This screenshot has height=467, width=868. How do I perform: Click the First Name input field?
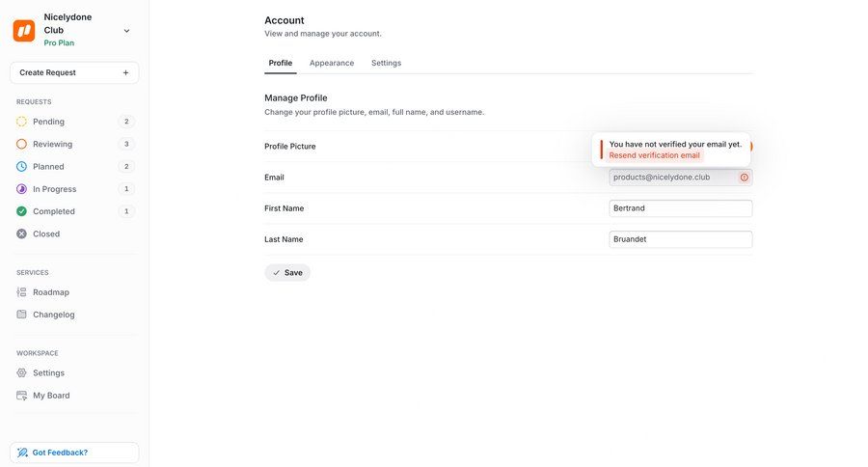[x=680, y=208]
